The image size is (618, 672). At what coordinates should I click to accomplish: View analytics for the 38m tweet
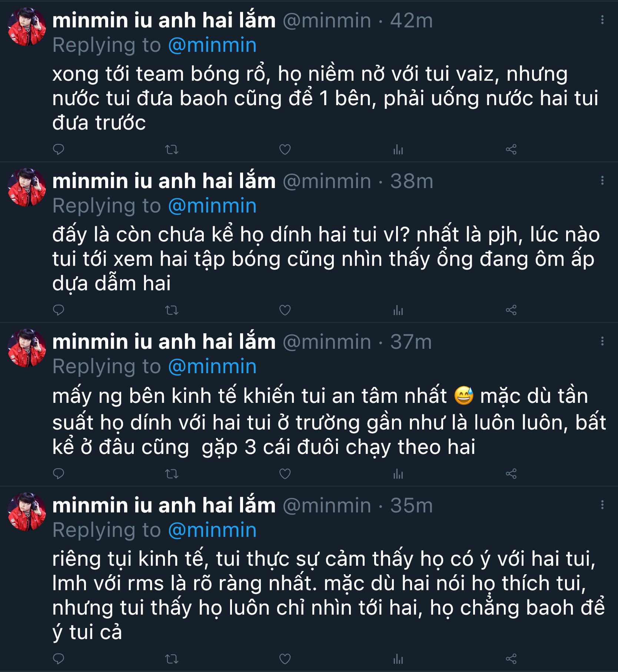pyautogui.click(x=398, y=310)
